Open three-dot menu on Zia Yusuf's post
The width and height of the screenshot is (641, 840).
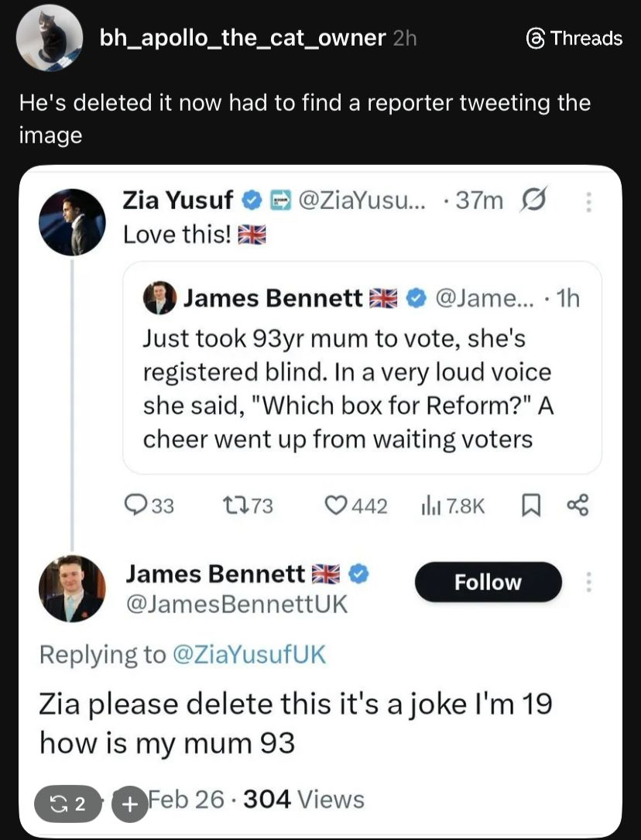[588, 201]
